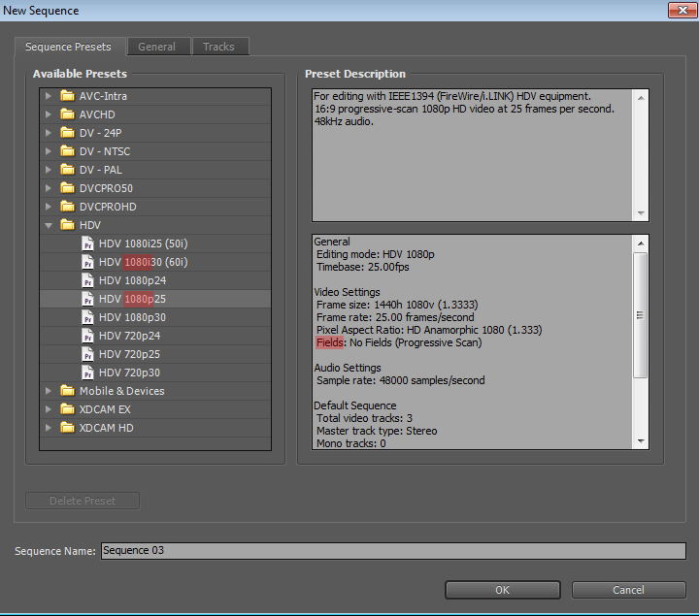Click the settings details scrollbar thumb
Viewport: 699px width, 616px height.
(x=641, y=315)
